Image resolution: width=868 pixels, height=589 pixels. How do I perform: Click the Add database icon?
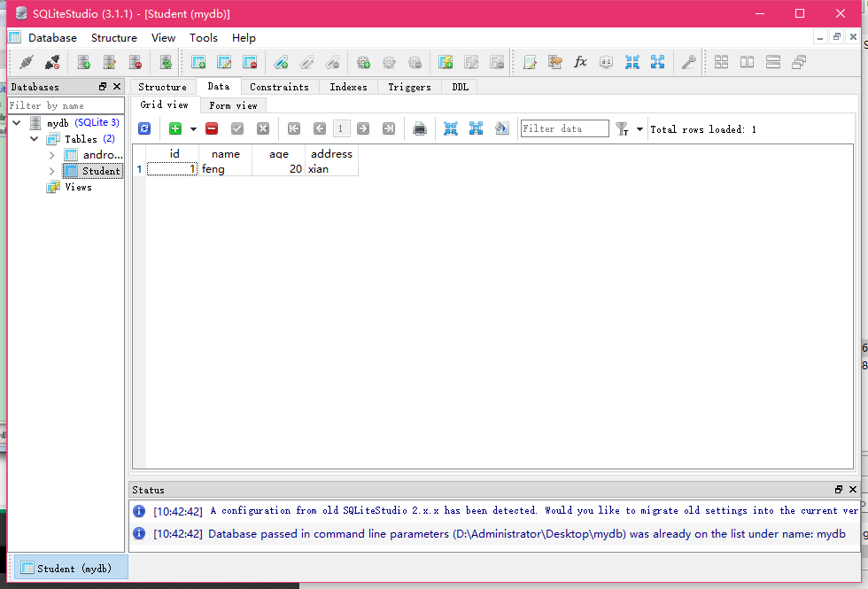coord(83,62)
